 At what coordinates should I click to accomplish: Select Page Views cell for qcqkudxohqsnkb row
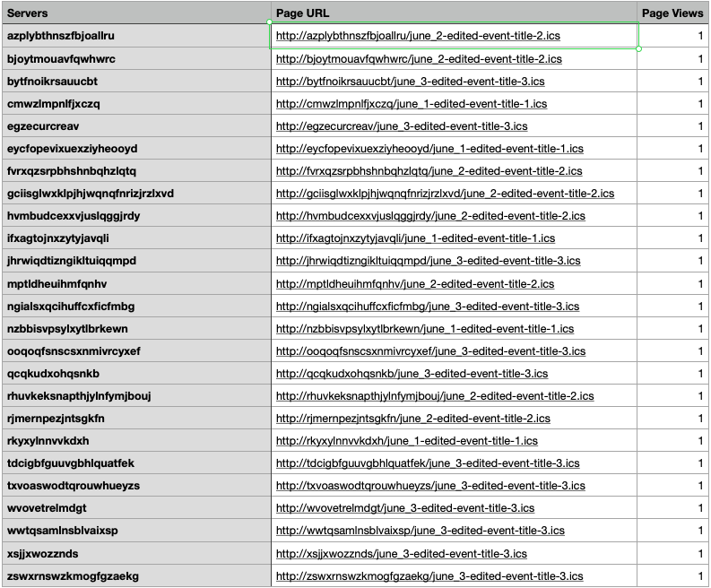click(x=673, y=373)
